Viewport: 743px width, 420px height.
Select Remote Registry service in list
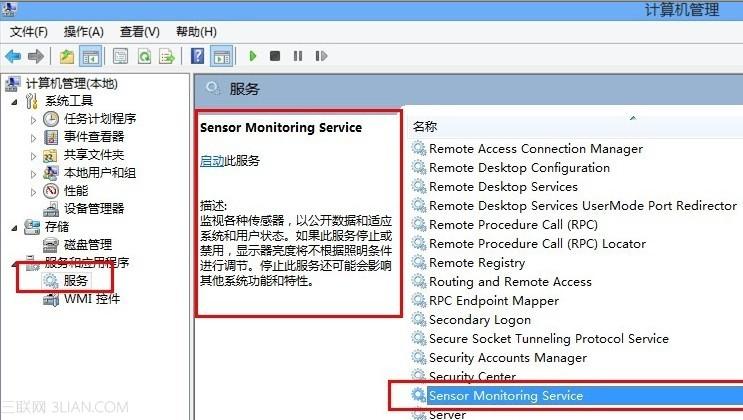coord(477,263)
